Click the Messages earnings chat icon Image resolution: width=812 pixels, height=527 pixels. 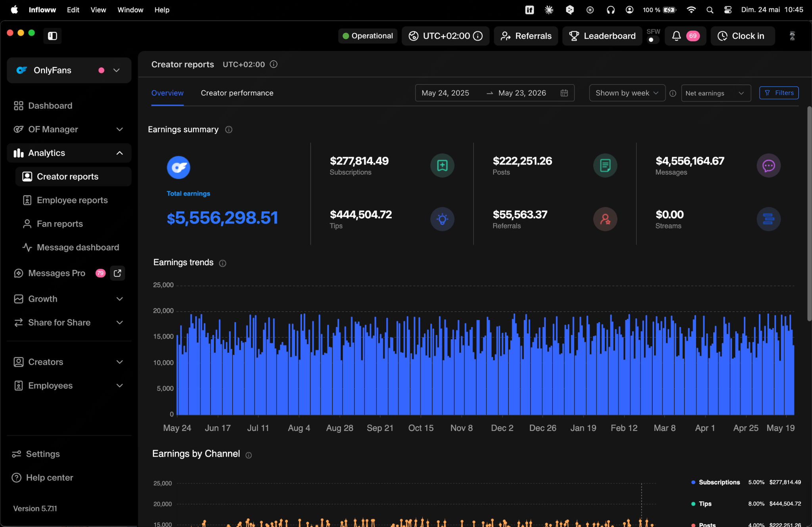tap(768, 165)
